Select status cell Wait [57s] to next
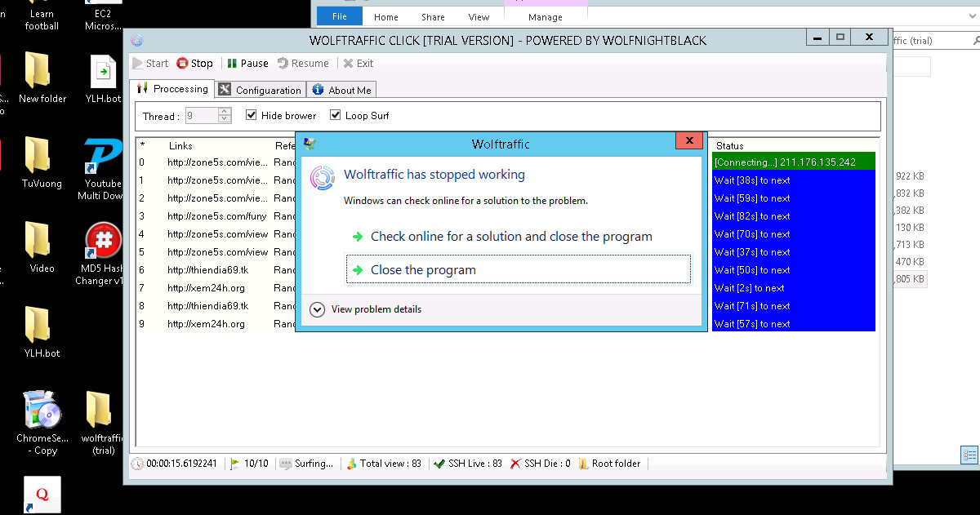Image resolution: width=980 pixels, height=515 pixels. pyautogui.click(x=794, y=323)
